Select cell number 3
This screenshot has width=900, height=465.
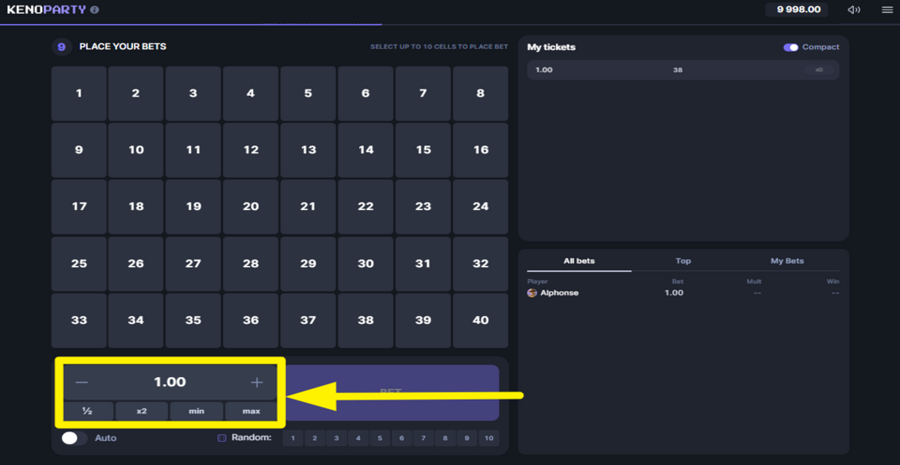(x=193, y=93)
